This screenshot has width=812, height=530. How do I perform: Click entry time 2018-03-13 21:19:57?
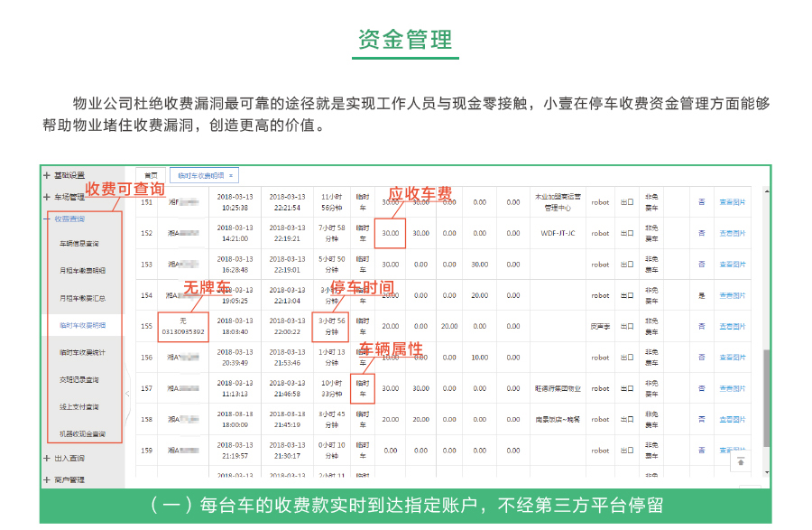point(235,451)
